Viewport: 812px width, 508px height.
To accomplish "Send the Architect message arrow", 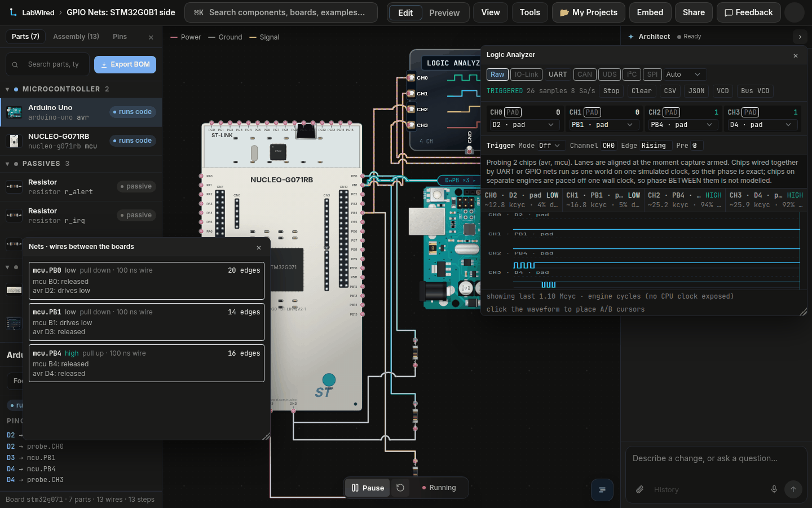I will point(793,489).
